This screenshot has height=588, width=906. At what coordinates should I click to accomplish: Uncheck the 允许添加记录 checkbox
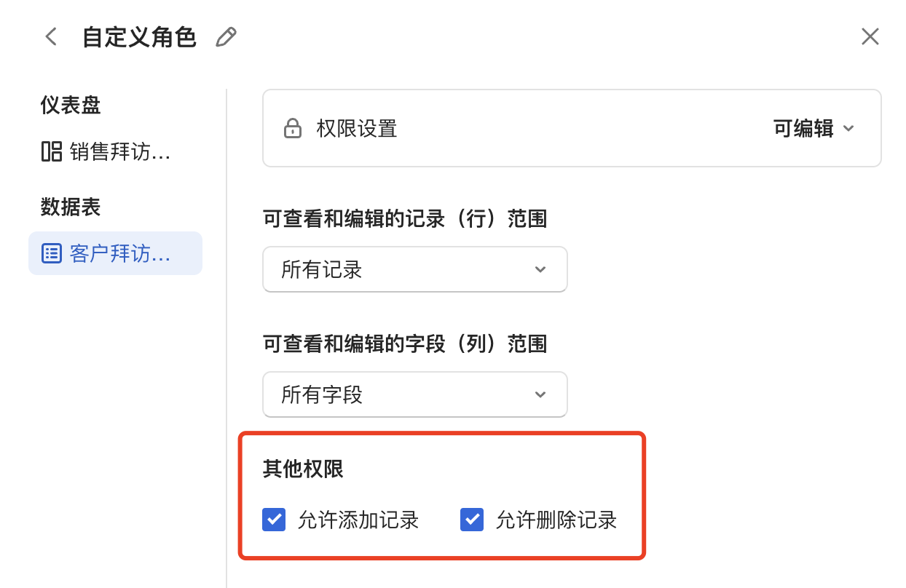pyautogui.click(x=274, y=520)
